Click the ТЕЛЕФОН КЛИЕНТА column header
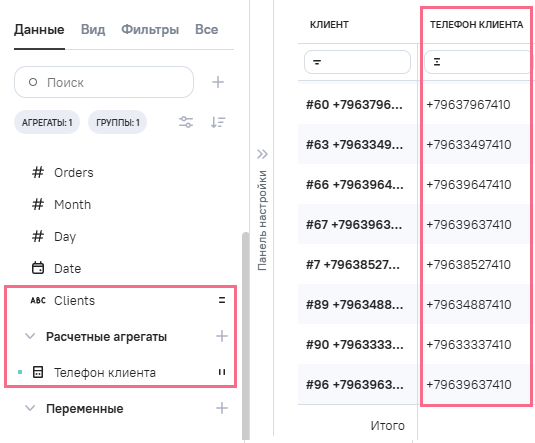 point(476,25)
